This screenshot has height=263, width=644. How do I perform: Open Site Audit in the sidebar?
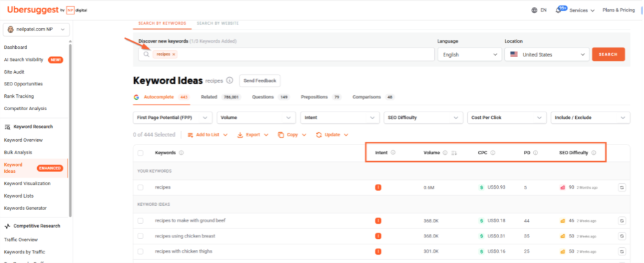tap(14, 72)
